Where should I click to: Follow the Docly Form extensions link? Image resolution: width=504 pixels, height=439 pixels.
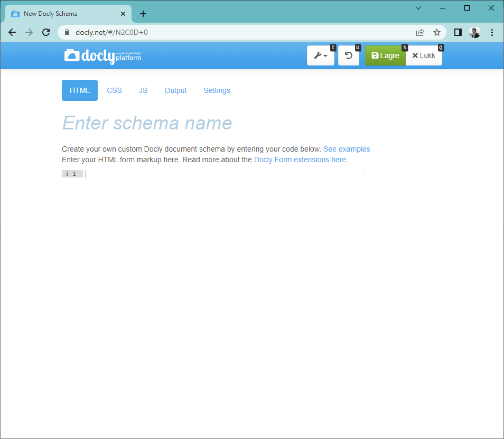(301, 160)
